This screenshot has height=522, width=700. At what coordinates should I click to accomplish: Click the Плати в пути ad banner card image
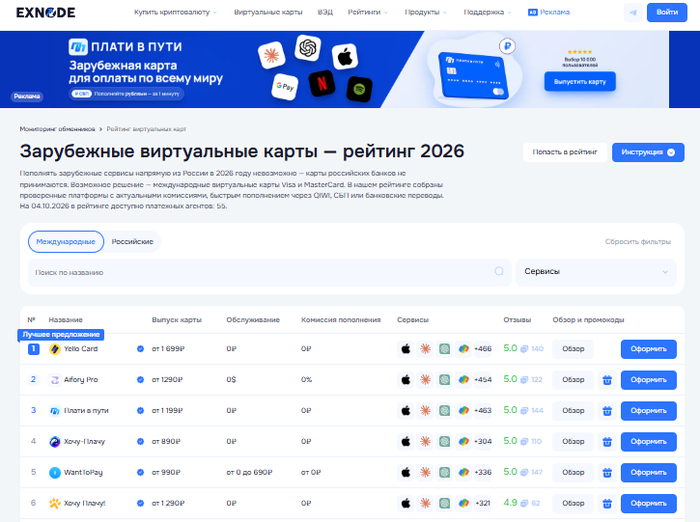click(473, 75)
